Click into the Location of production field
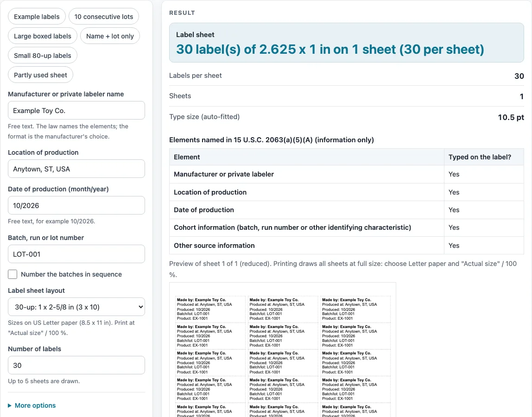 coord(76,169)
